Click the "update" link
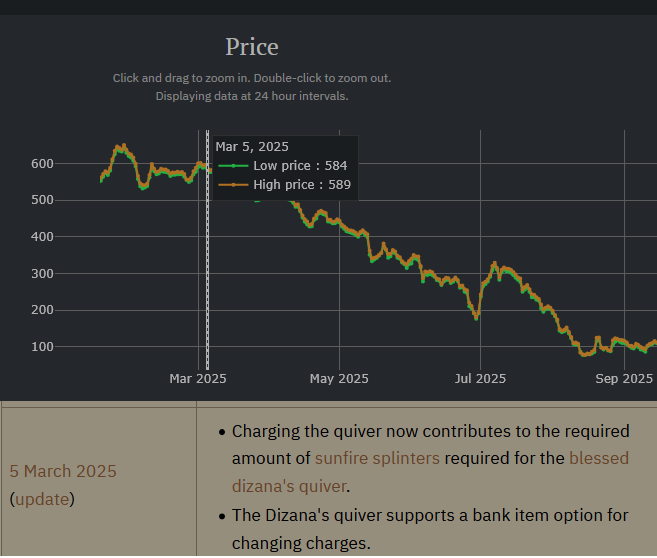657x558 pixels. (41, 498)
